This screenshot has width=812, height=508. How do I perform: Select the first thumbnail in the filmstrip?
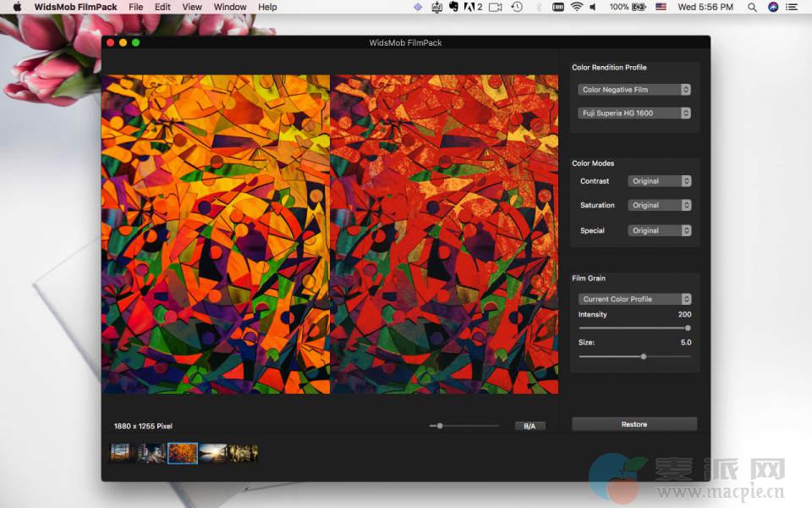pos(121,453)
